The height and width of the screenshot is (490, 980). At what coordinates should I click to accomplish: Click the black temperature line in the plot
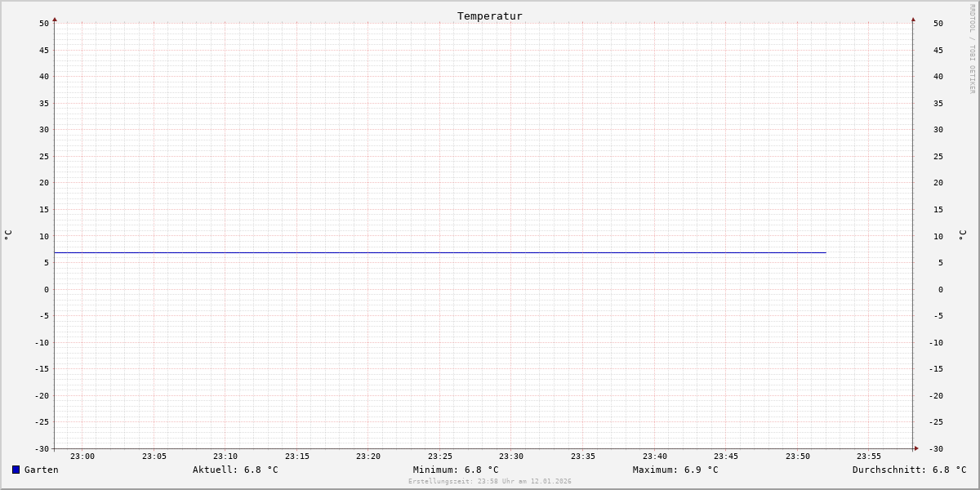click(x=440, y=252)
